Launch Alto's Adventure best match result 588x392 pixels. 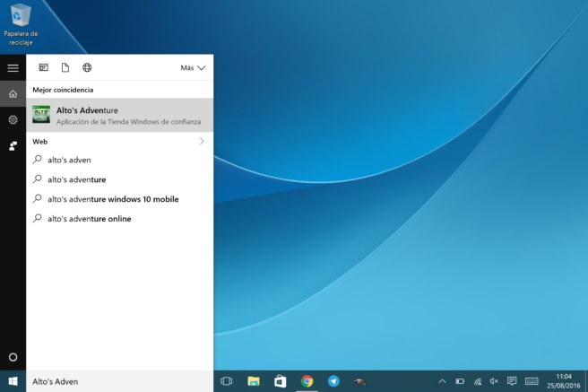click(x=119, y=115)
